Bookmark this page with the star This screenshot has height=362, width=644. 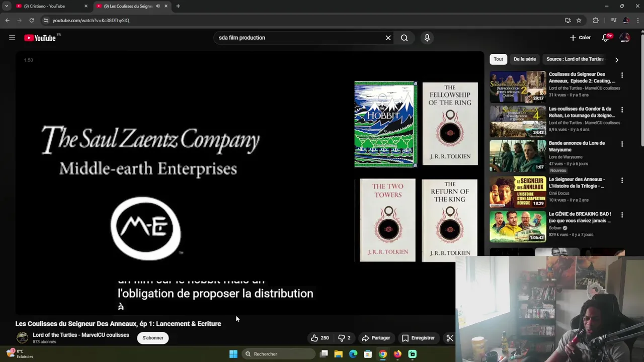pyautogui.click(x=579, y=20)
